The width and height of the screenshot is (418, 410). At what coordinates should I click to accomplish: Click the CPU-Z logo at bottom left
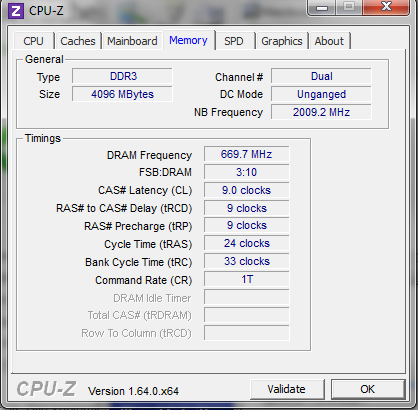click(x=46, y=389)
